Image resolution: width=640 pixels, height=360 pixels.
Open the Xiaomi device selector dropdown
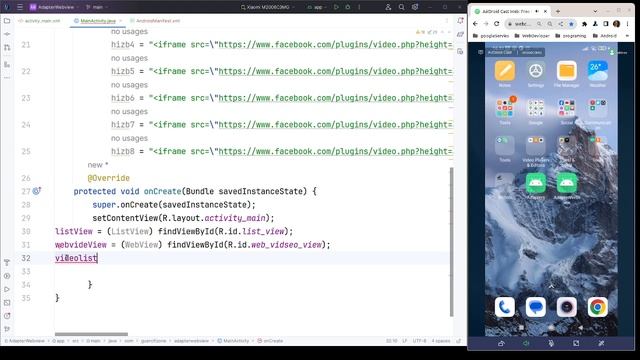click(x=268, y=7)
